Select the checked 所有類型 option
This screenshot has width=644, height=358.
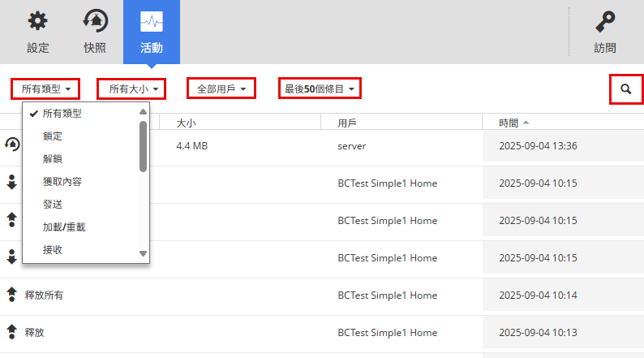tap(62, 114)
